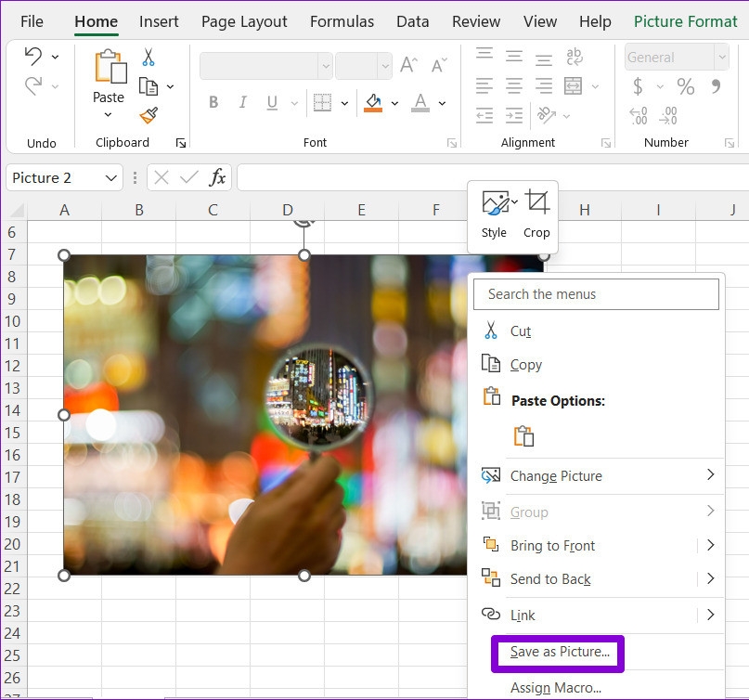Click the Insert Function fx icon
The image size is (749, 700).
click(217, 177)
